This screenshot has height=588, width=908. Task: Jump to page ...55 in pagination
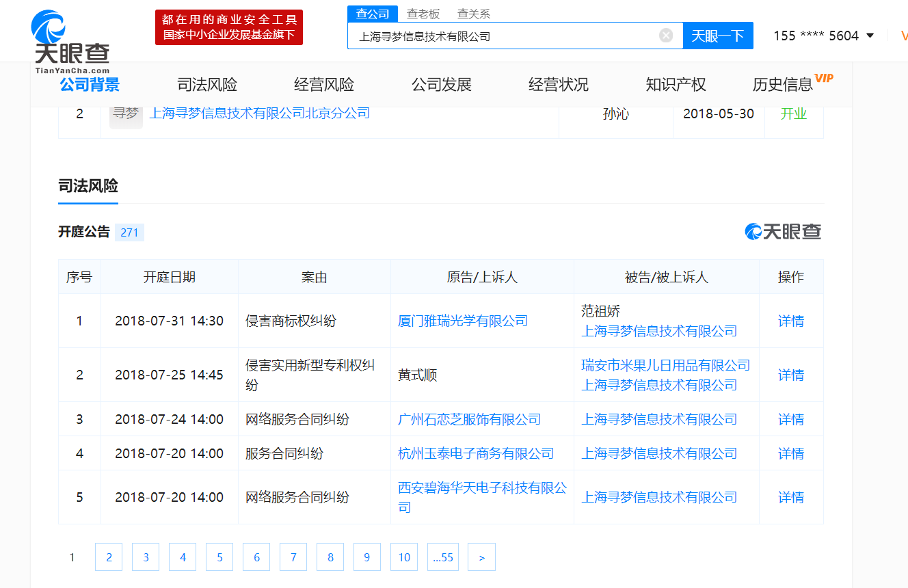point(443,557)
